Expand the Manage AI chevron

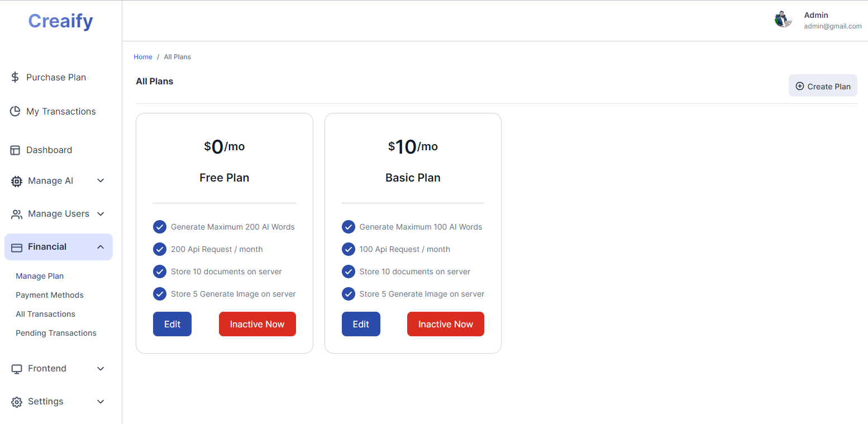[x=101, y=181]
